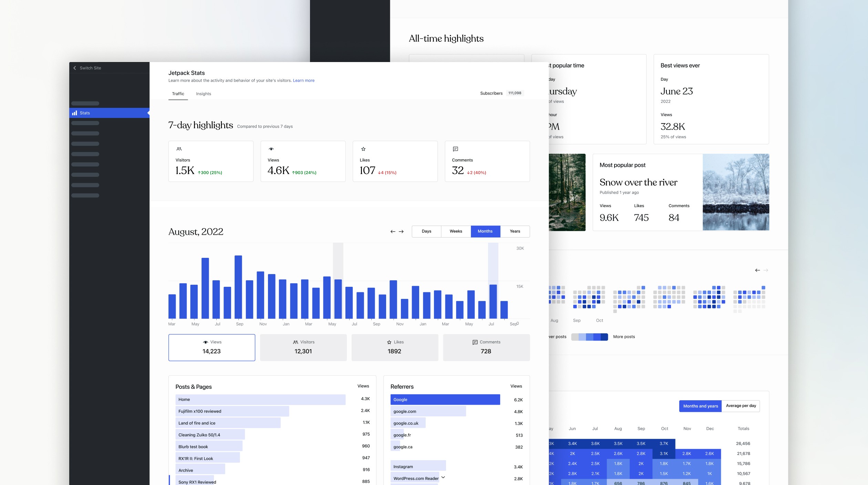This screenshot has height=485, width=868.
Task: Click the star icon on Likes highlight card
Action: click(x=363, y=149)
